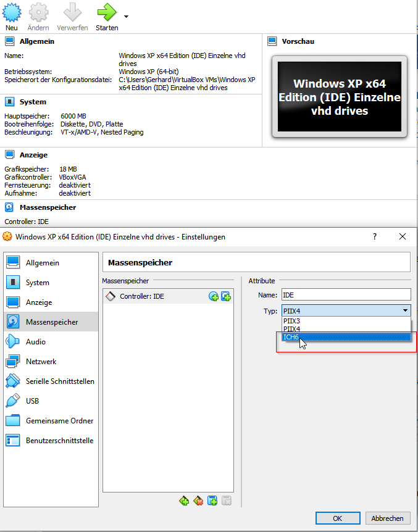Add a new storage controller icon
This screenshot has width=418, height=532.
pyautogui.click(x=184, y=501)
